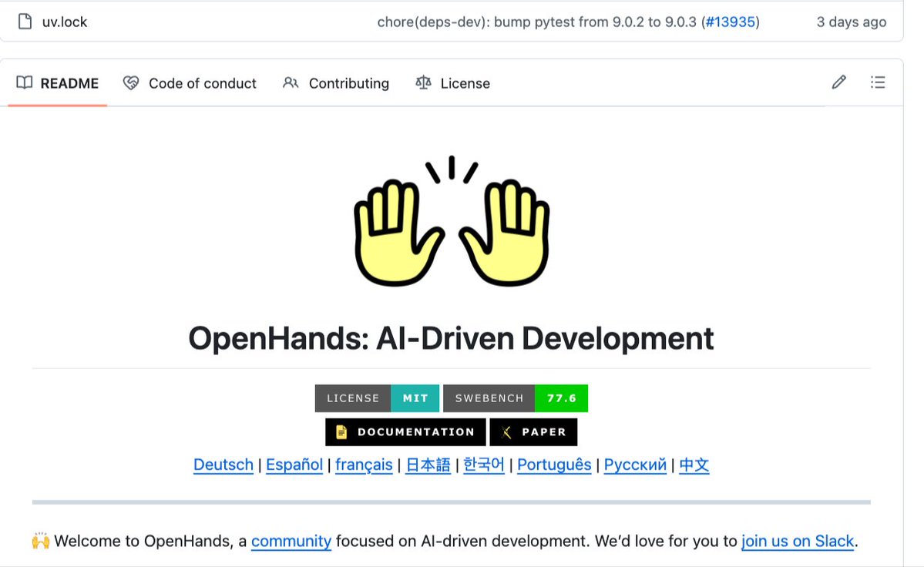Open the uv.lock file

pos(64,22)
